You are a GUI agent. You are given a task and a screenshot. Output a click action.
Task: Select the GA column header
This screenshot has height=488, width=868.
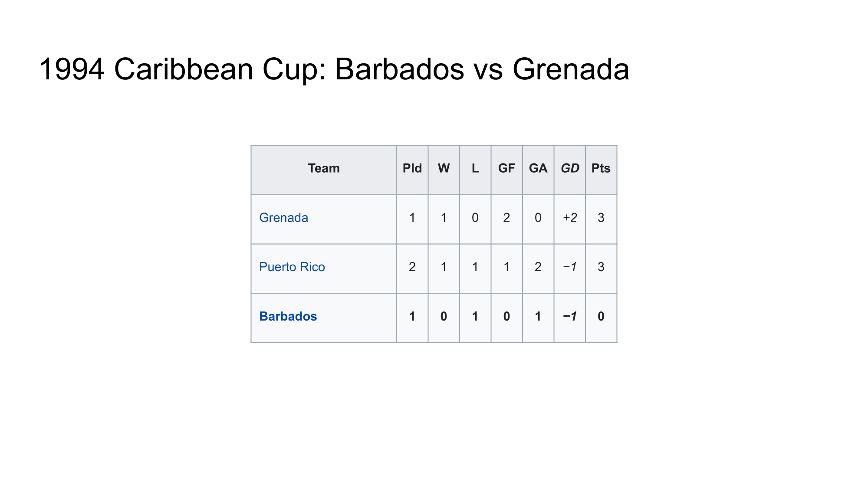click(538, 168)
